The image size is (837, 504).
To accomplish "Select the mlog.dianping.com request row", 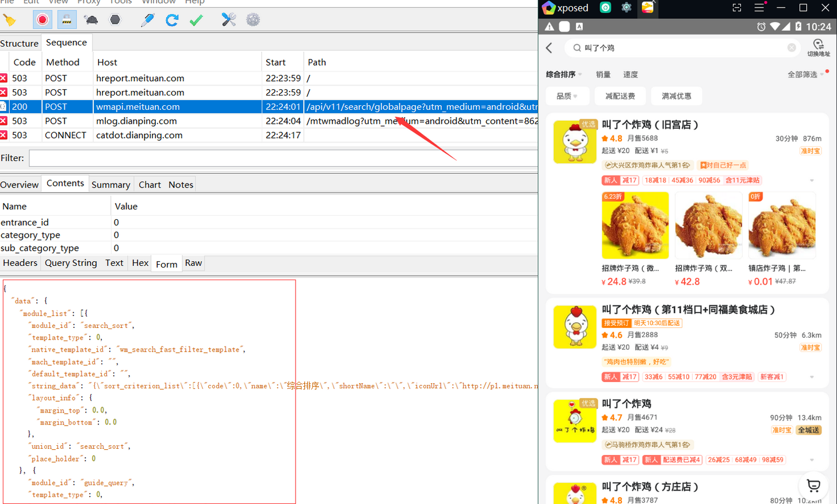I will pyautogui.click(x=269, y=121).
